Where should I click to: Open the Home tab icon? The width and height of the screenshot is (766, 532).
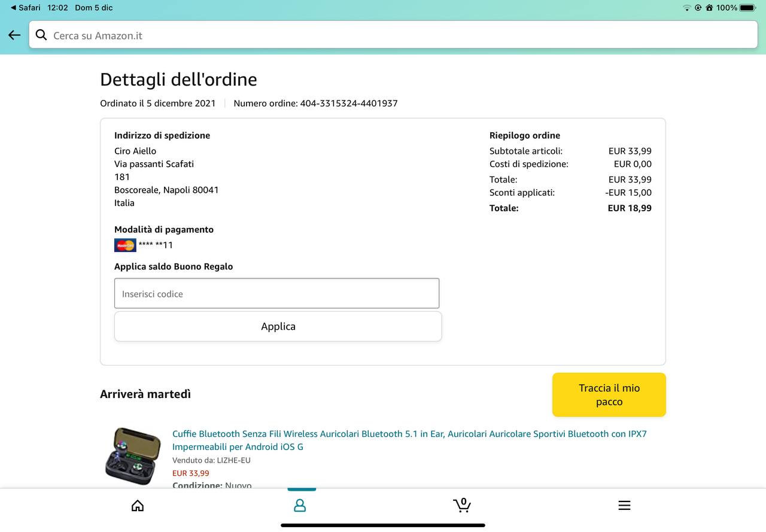[138, 506]
